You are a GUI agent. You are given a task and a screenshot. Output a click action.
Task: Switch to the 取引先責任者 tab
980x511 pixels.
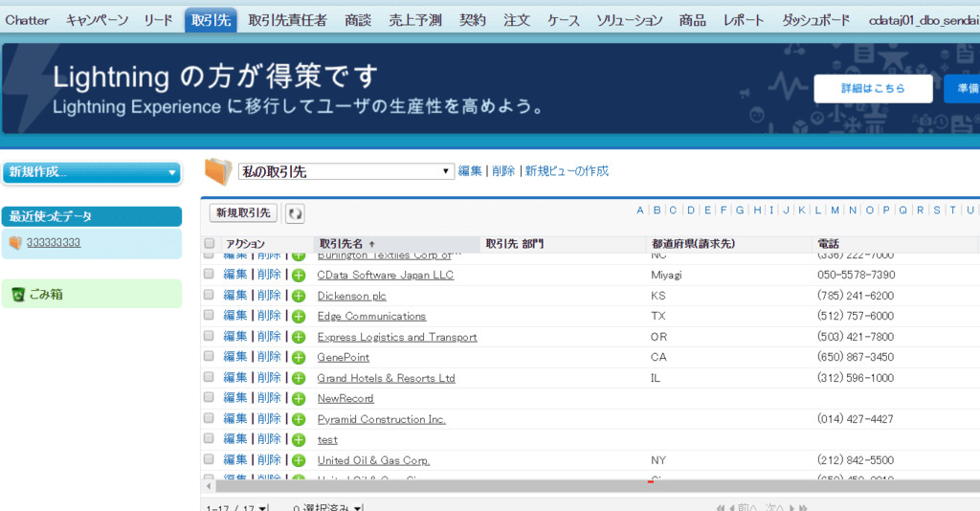pos(287,20)
